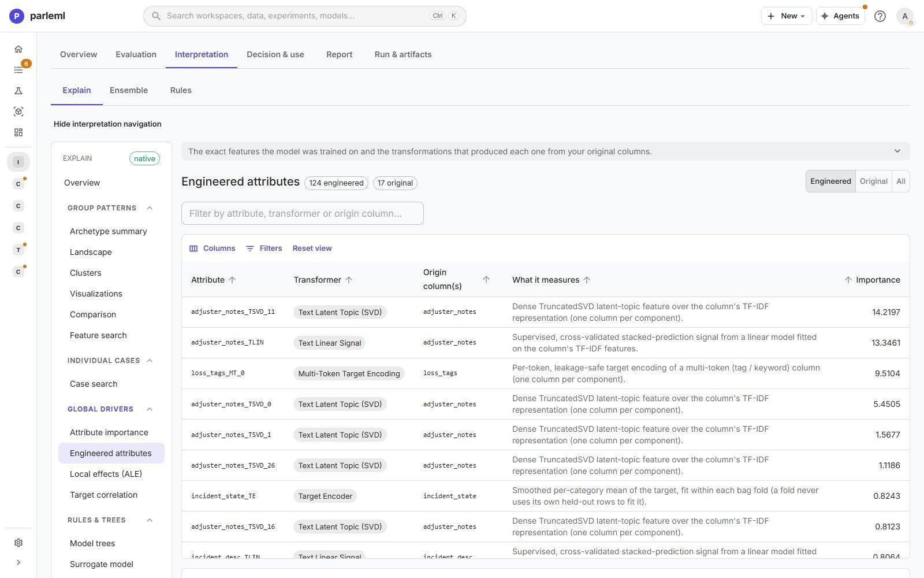Select the workspace badge labeled T
This screenshot has width=924, height=578.
[x=18, y=250]
